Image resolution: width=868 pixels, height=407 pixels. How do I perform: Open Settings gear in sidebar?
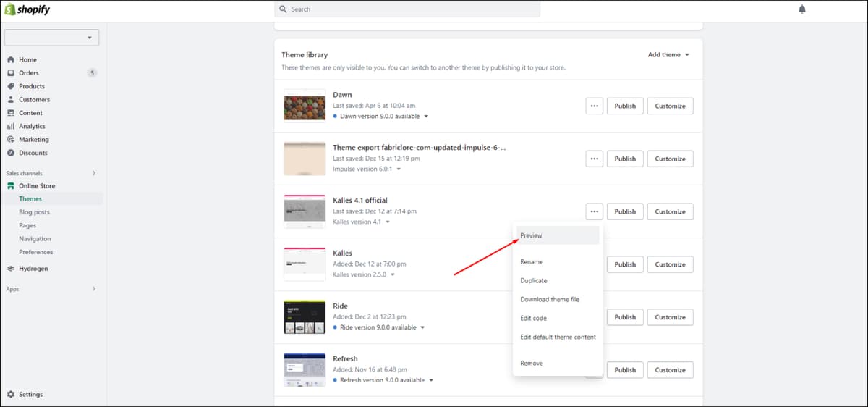coord(11,395)
